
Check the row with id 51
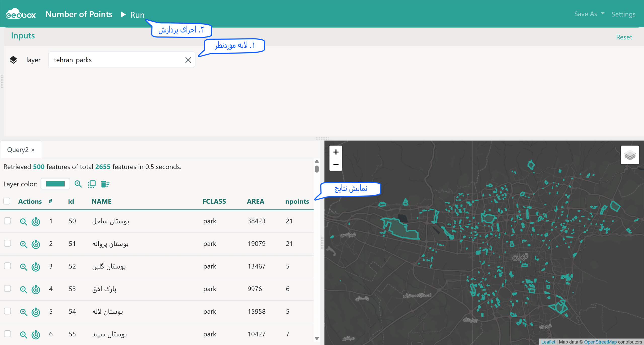(x=7, y=243)
